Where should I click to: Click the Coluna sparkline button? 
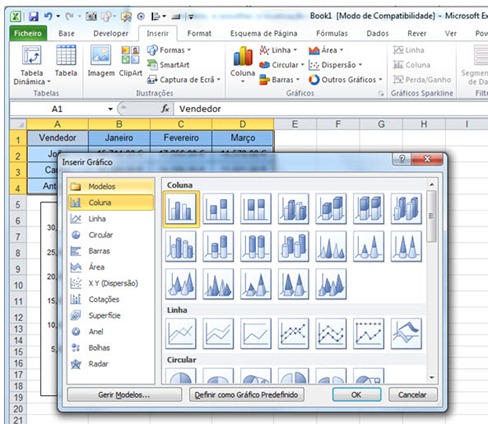pyautogui.click(x=412, y=65)
